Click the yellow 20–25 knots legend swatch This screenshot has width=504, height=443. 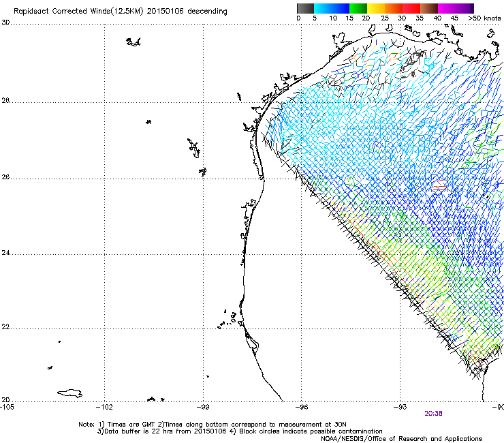click(376, 8)
